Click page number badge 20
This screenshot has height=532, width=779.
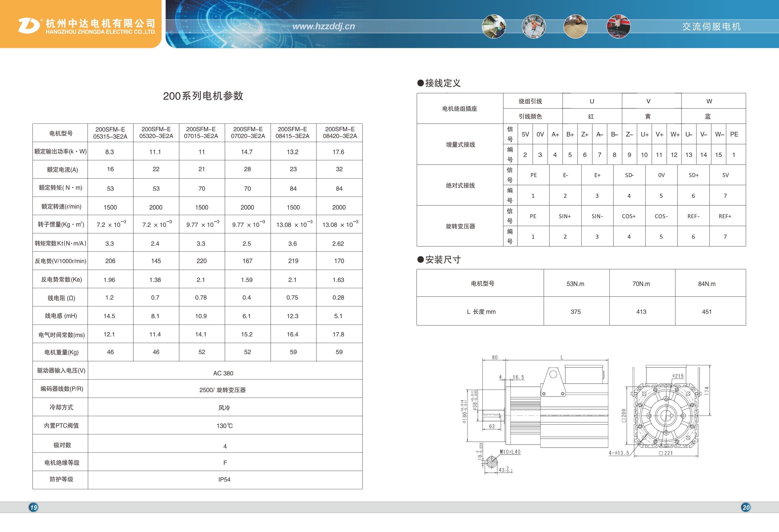pyautogui.click(x=746, y=507)
